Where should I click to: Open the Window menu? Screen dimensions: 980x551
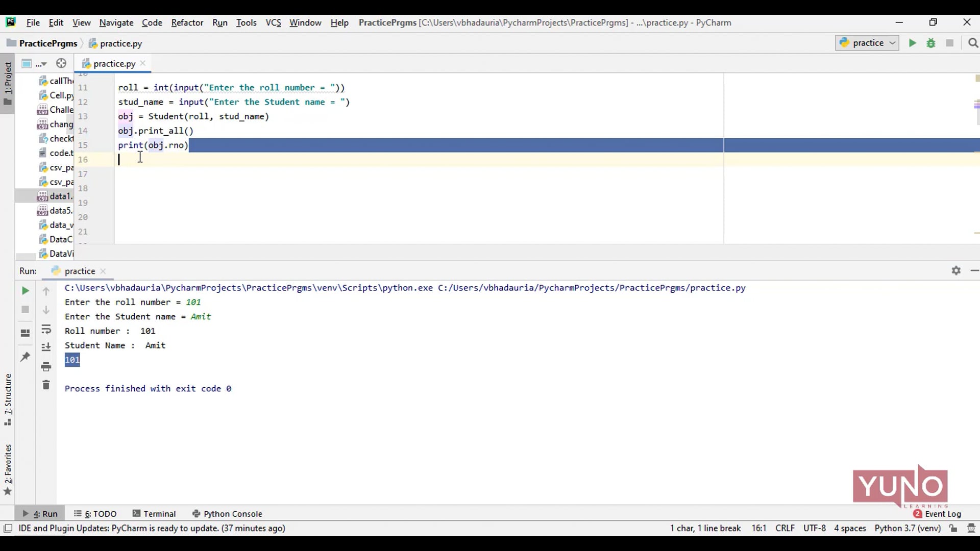[305, 22]
